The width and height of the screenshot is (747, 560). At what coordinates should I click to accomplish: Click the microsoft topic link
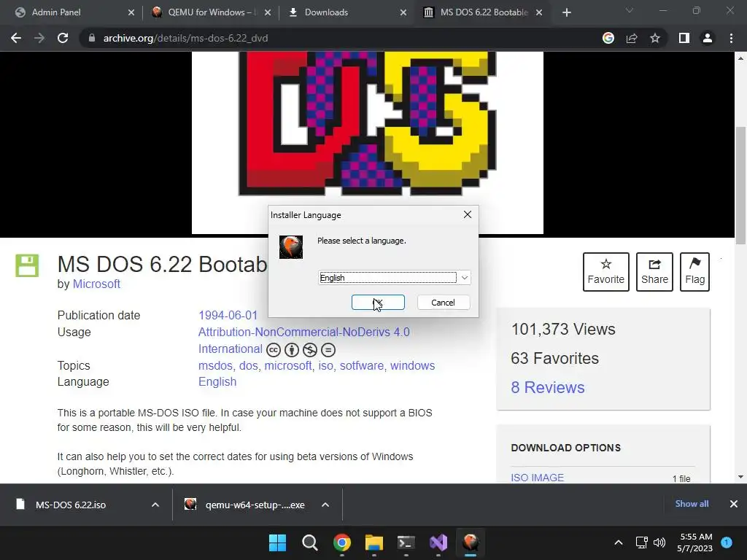pyautogui.click(x=287, y=366)
